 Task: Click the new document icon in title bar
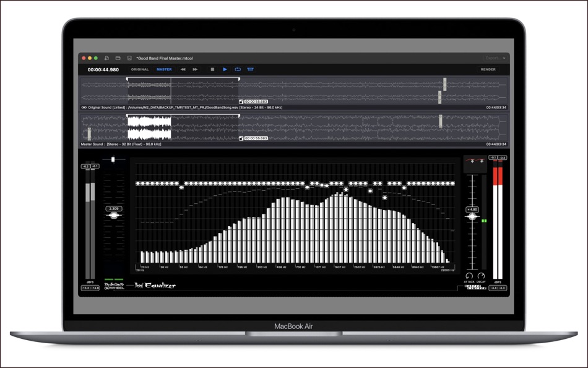106,58
